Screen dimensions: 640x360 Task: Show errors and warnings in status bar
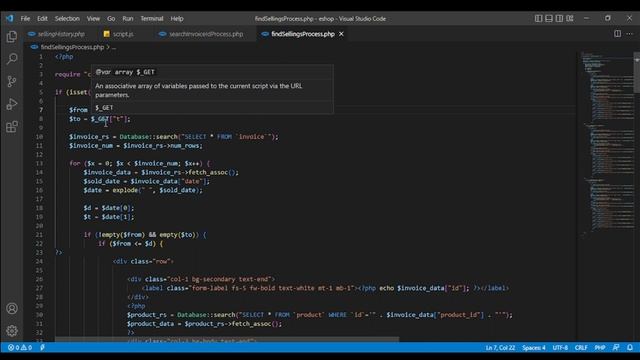point(20,348)
